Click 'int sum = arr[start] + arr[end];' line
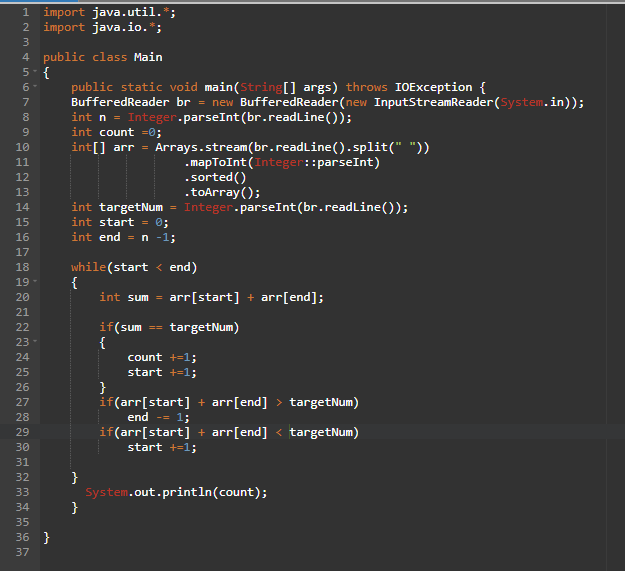The image size is (625, 571). 211,297
